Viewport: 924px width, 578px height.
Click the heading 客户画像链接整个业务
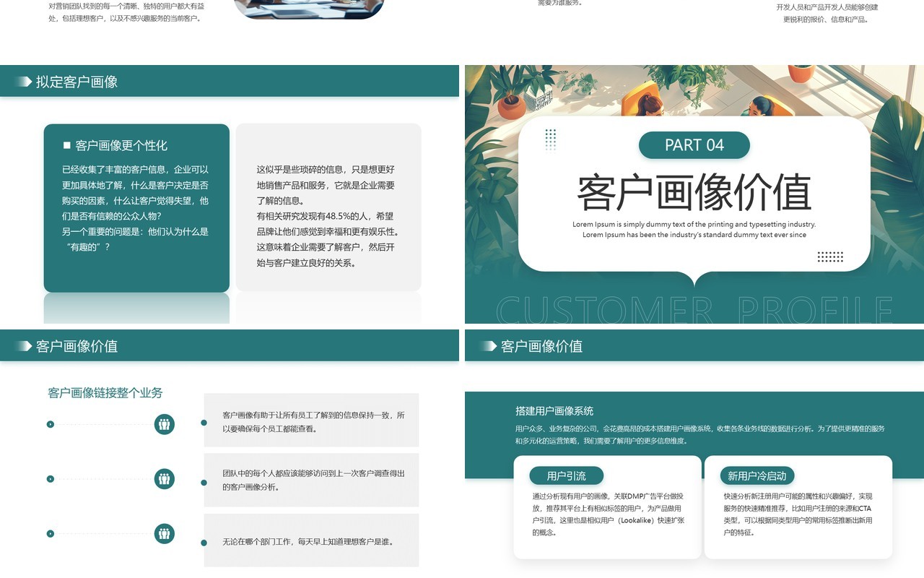click(105, 393)
